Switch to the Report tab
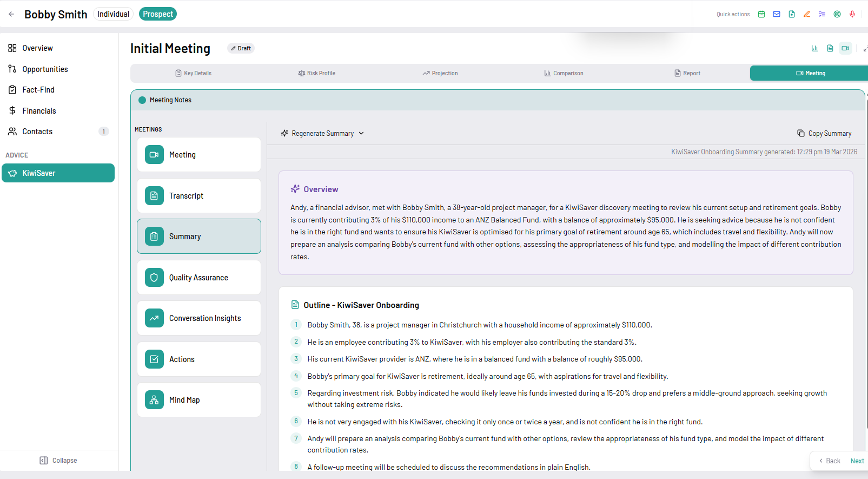 click(687, 73)
